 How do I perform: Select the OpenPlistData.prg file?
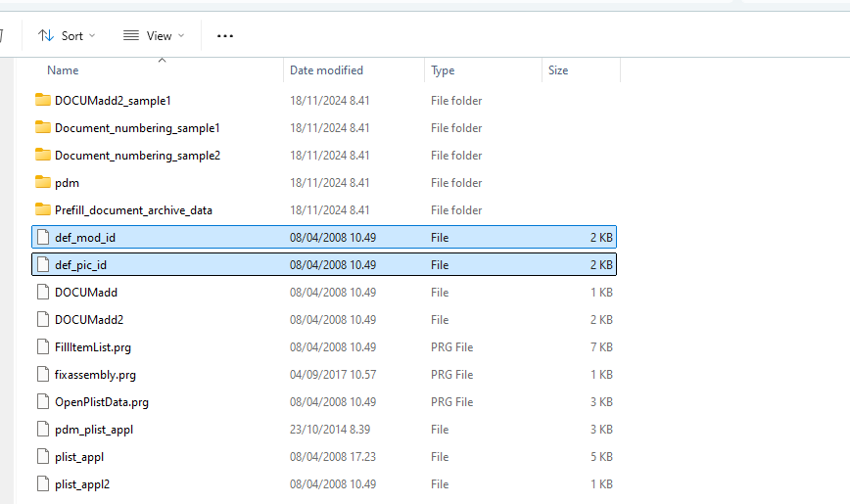click(x=102, y=401)
